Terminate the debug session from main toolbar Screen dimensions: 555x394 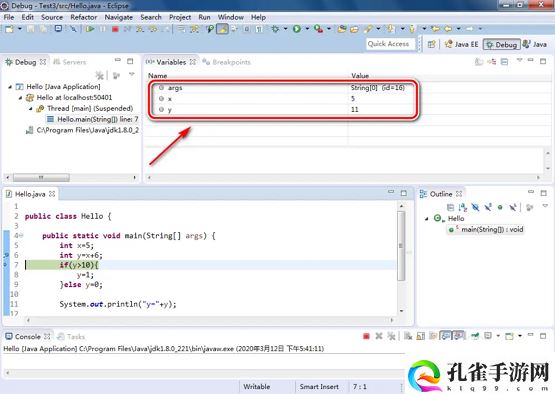[115, 29]
